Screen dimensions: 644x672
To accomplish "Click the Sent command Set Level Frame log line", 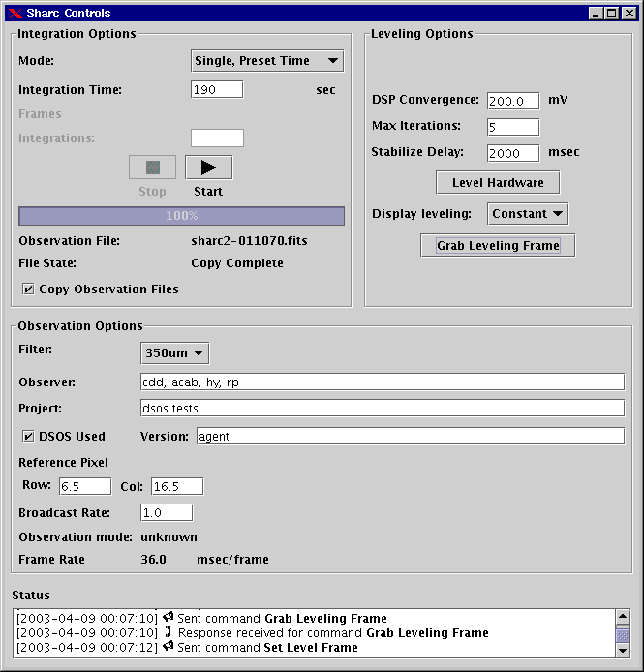I will coord(187,647).
